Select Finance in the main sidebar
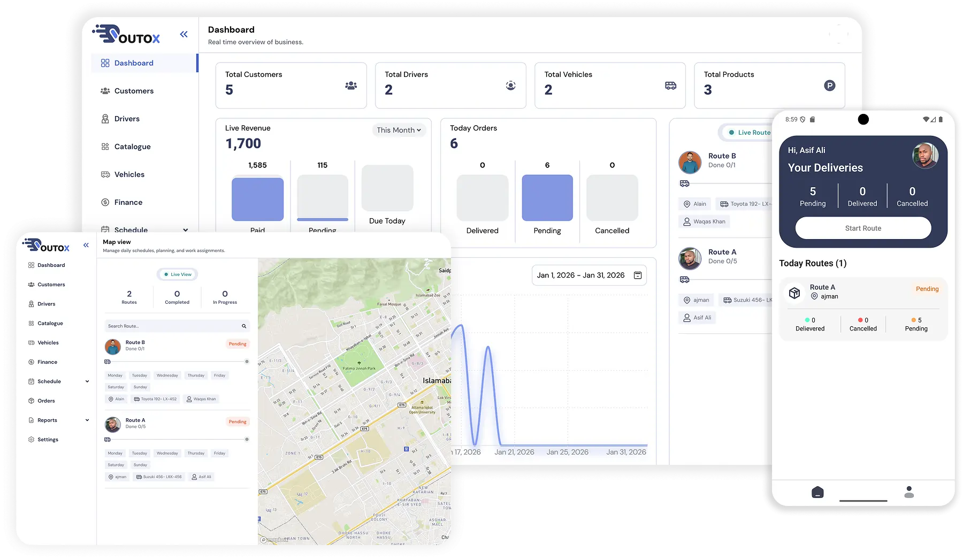Screen dimensions: 963x560 pyautogui.click(x=128, y=202)
